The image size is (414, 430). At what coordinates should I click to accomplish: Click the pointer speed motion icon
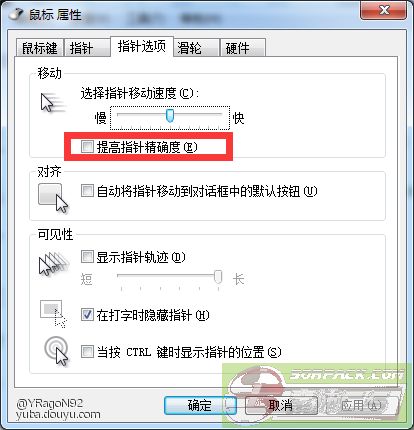coord(52,103)
